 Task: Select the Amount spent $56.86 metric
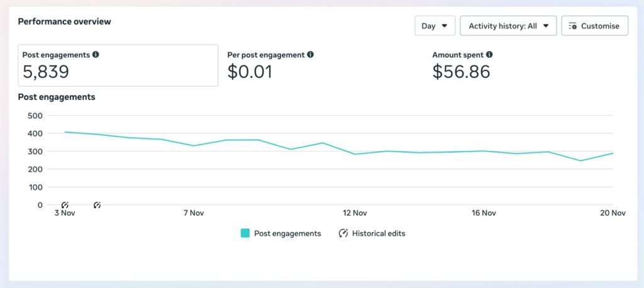(462, 65)
